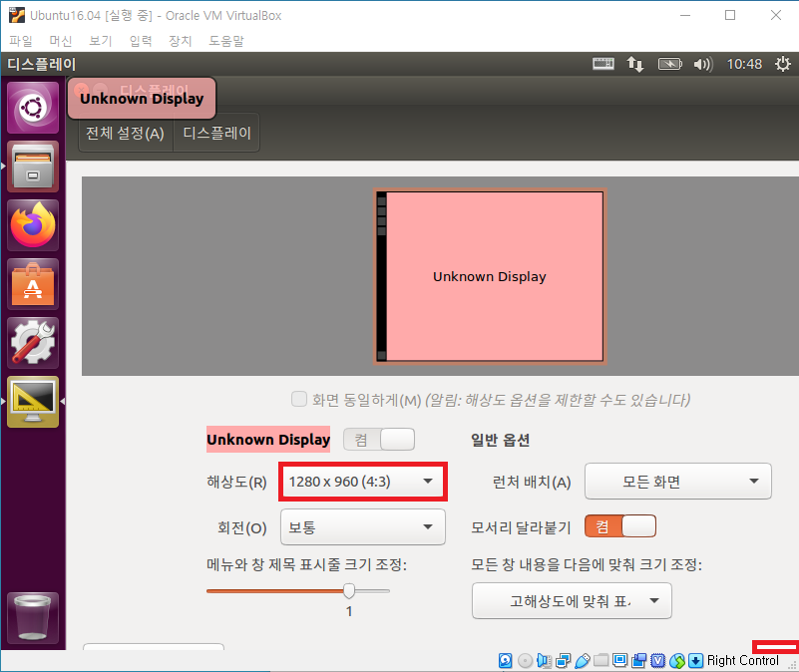Viewport: 799px width, 672px height.
Task: Open the 런처 배치 dropdown
Action: tap(677, 481)
